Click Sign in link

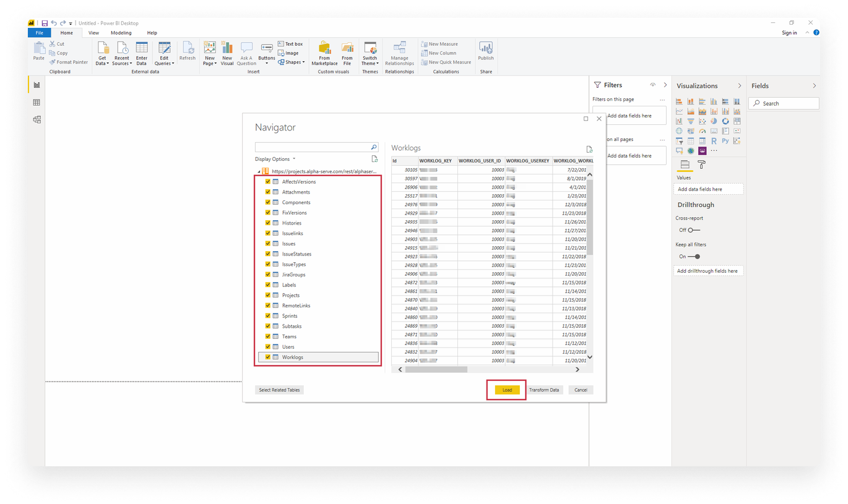tap(789, 33)
